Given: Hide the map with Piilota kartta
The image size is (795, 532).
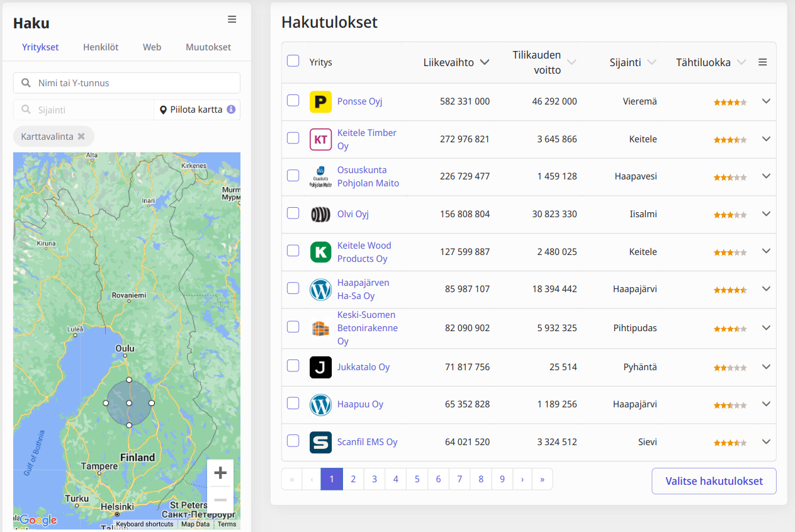Looking at the screenshot, I should coord(196,110).
